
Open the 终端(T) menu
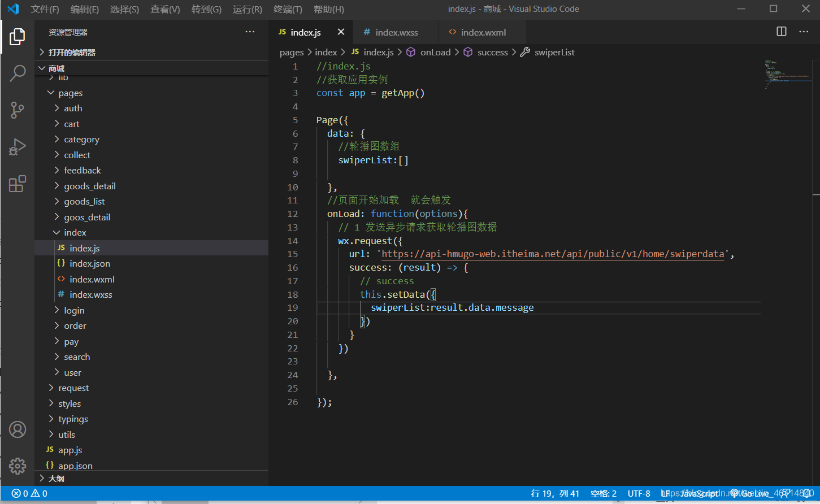pos(288,9)
